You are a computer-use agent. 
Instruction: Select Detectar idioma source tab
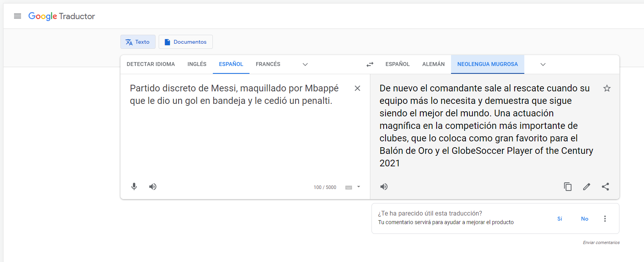coord(151,64)
